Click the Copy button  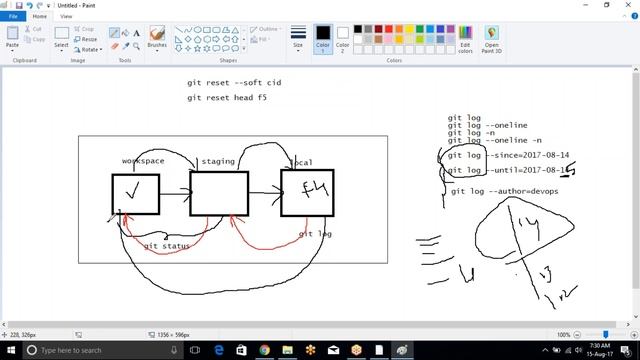(x=35, y=39)
